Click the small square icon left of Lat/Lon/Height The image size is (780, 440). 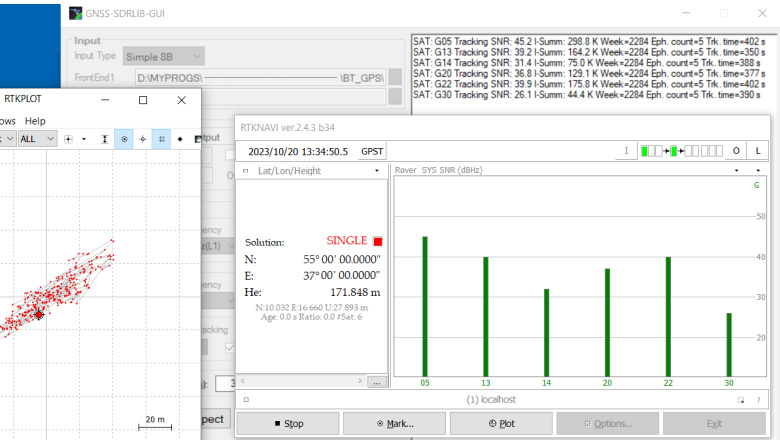tap(245, 171)
